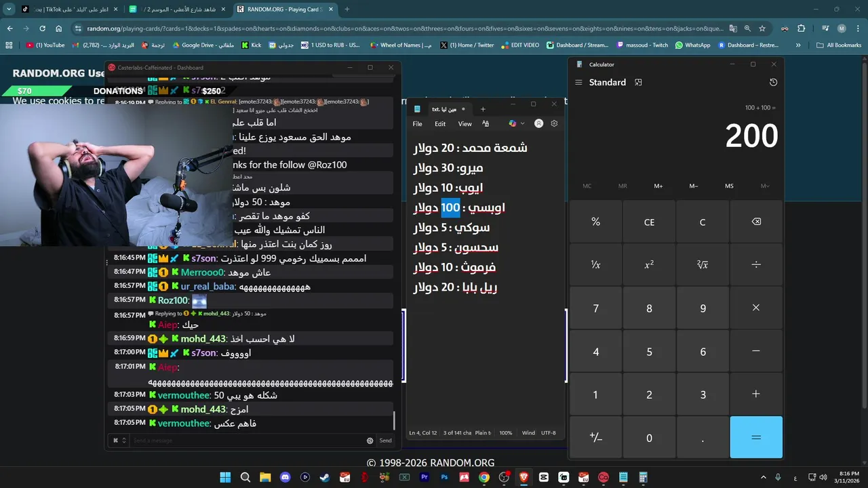Image resolution: width=868 pixels, height=488 pixels.
Task: Click the Send button in Casterlabs chat
Action: pyautogui.click(x=385, y=441)
